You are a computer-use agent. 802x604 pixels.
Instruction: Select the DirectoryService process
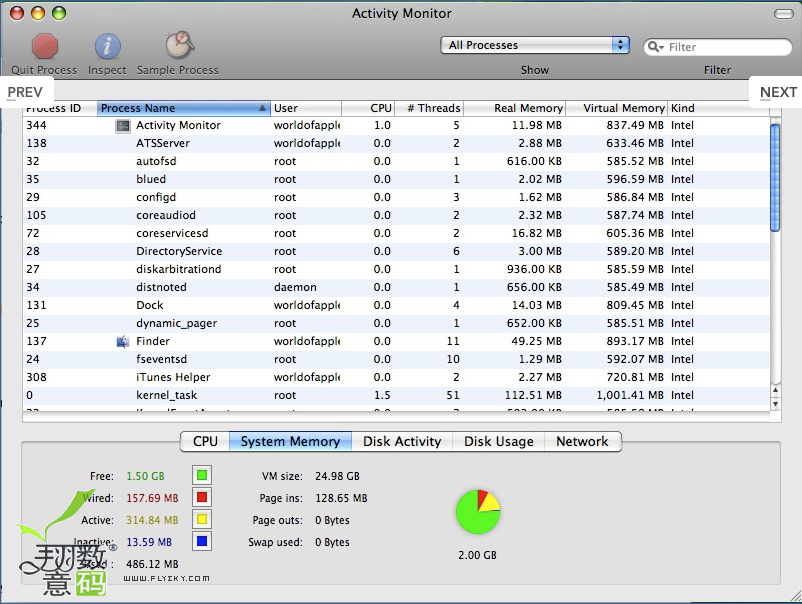pyautogui.click(x=396, y=251)
